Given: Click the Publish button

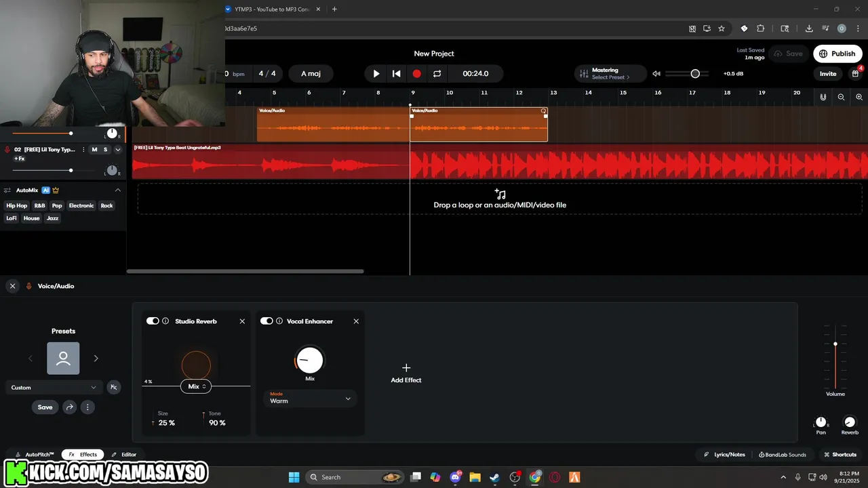Looking at the screenshot, I should (x=837, y=54).
